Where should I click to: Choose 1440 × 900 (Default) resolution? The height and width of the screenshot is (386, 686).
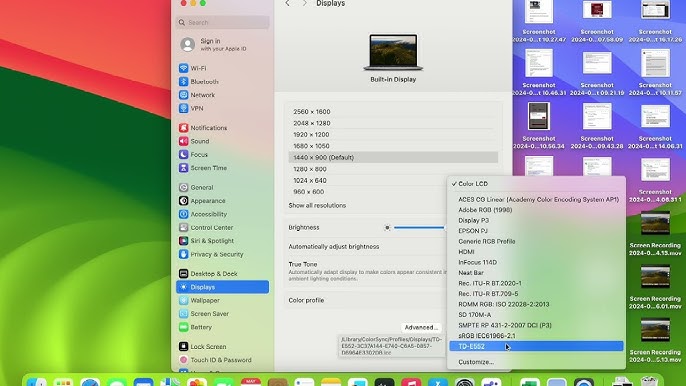(x=393, y=158)
